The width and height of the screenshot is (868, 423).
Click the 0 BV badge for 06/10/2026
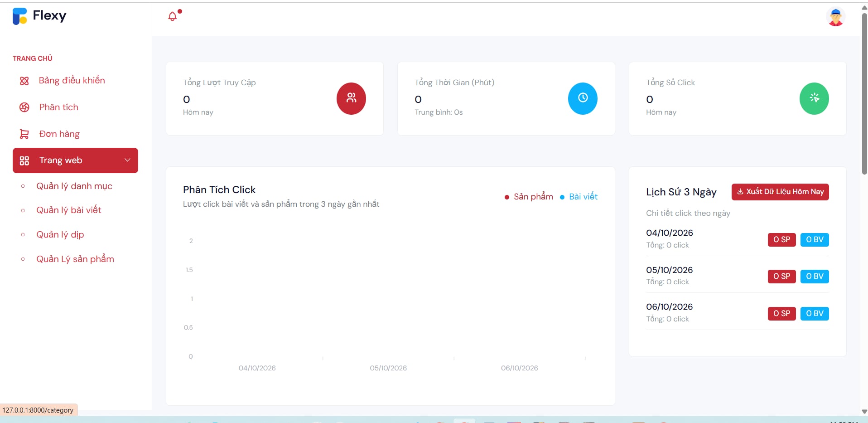click(815, 313)
